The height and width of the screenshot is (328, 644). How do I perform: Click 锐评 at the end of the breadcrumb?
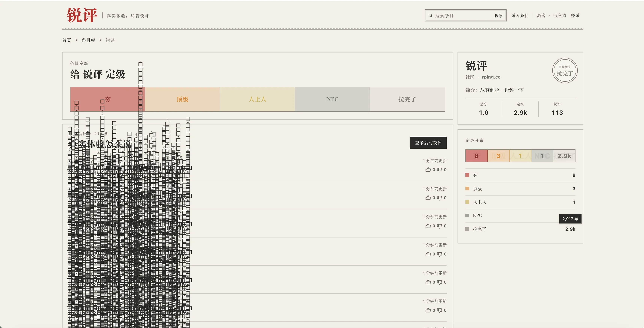click(x=110, y=40)
